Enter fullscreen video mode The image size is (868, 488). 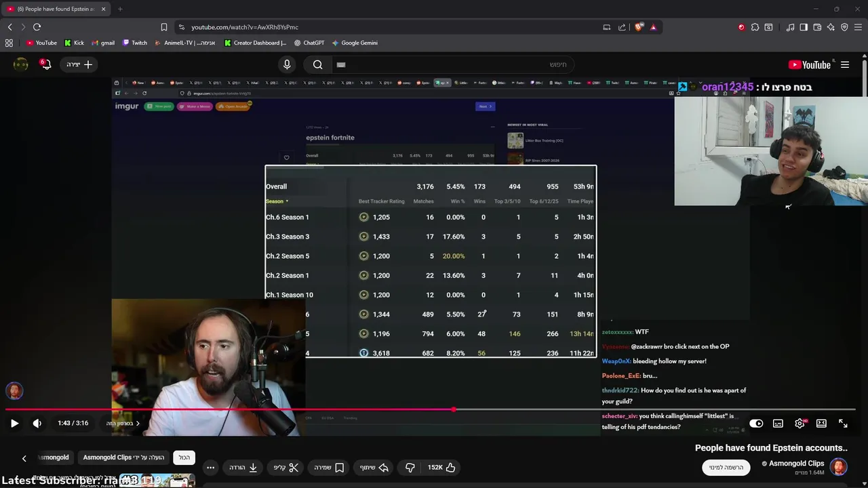843,423
